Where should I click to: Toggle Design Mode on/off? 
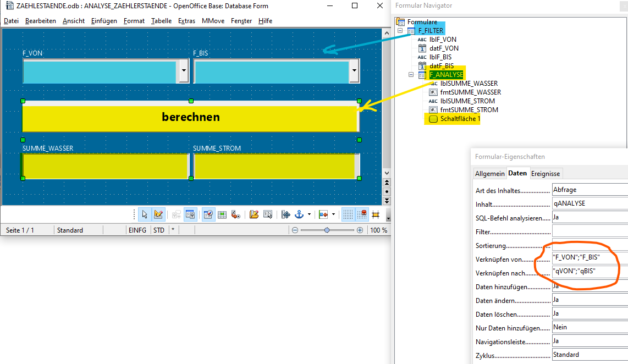(x=158, y=214)
